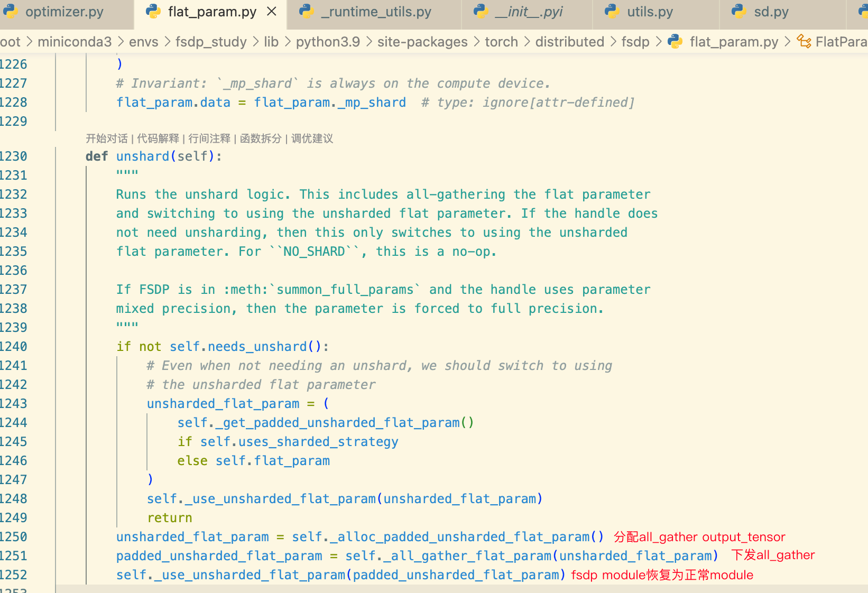Click the unshard function name in the code
The width and height of the screenshot is (868, 593).
[143, 156]
